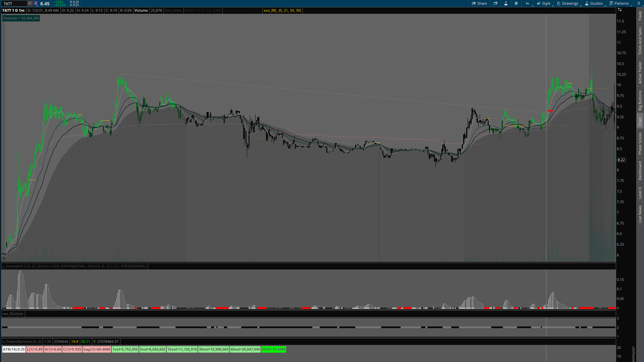Open chart settings gear icon
The height and width of the screenshot is (362, 644).
[516, 3]
